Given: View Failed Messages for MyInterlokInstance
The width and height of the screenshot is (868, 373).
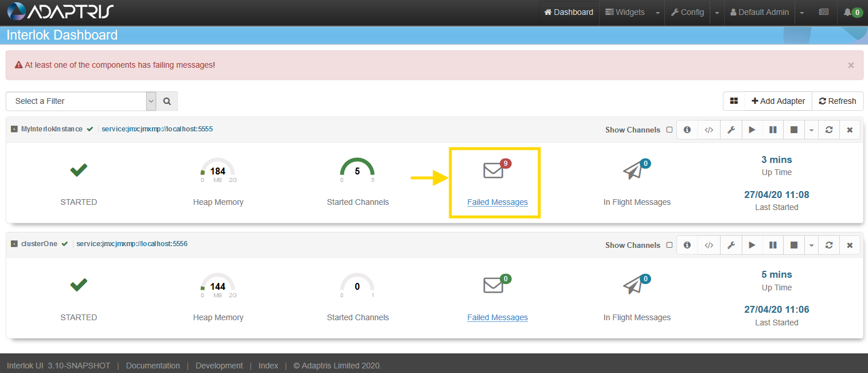Looking at the screenshot, I should click(x=497, y=202).
